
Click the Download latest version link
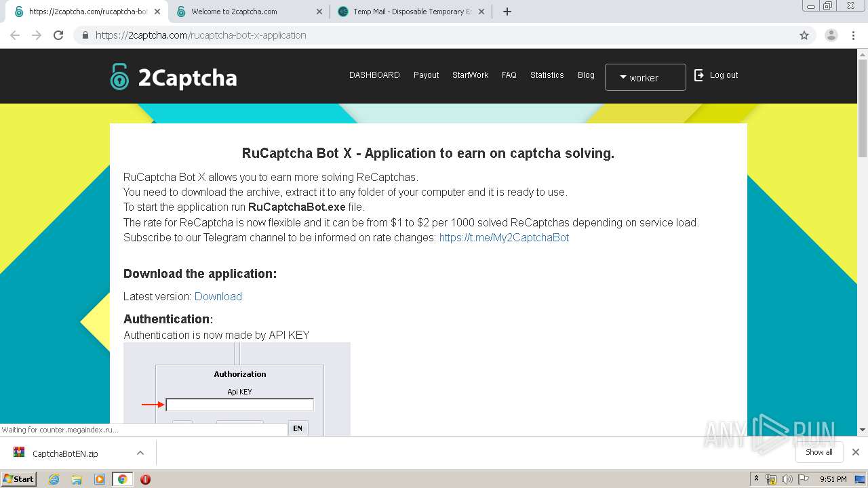218,296
